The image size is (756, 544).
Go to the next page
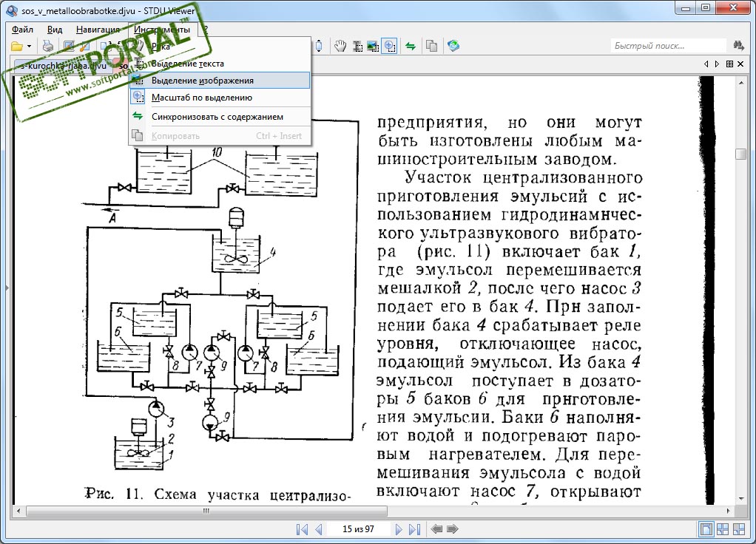pos(399,529)
